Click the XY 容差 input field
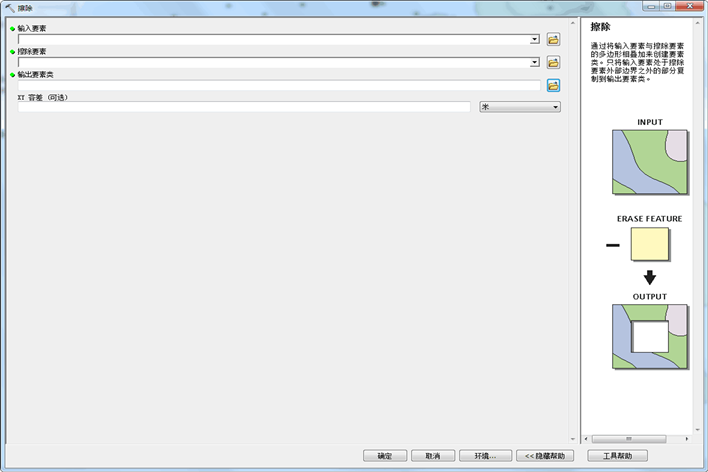Viewport: 708px width, 472px height. (243, 107)
